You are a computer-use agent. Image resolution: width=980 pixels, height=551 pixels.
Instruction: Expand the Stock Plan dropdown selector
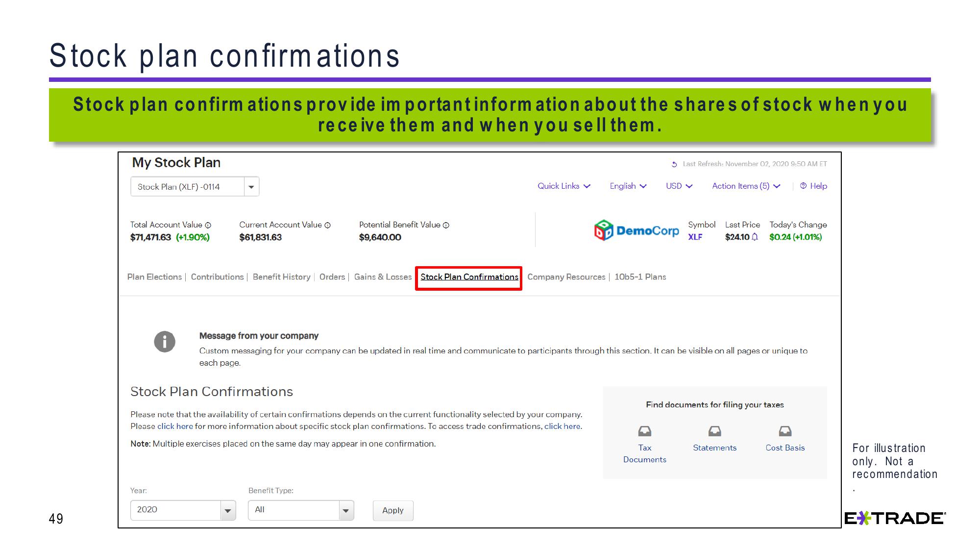tap(252, 187)
